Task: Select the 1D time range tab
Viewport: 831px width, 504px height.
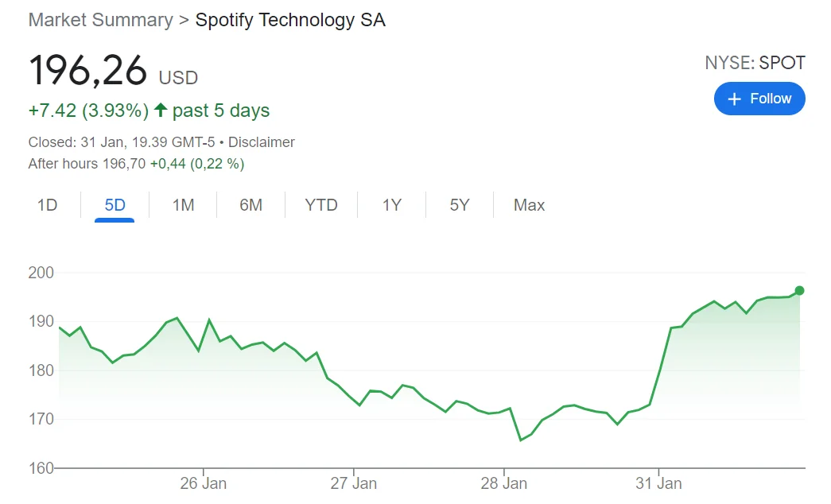Action: [x=48, y=205]
